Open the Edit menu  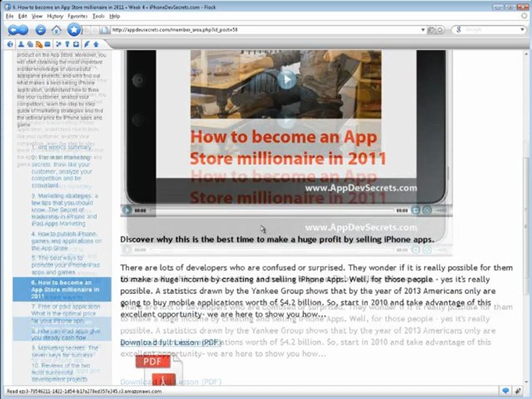point(22,16)
